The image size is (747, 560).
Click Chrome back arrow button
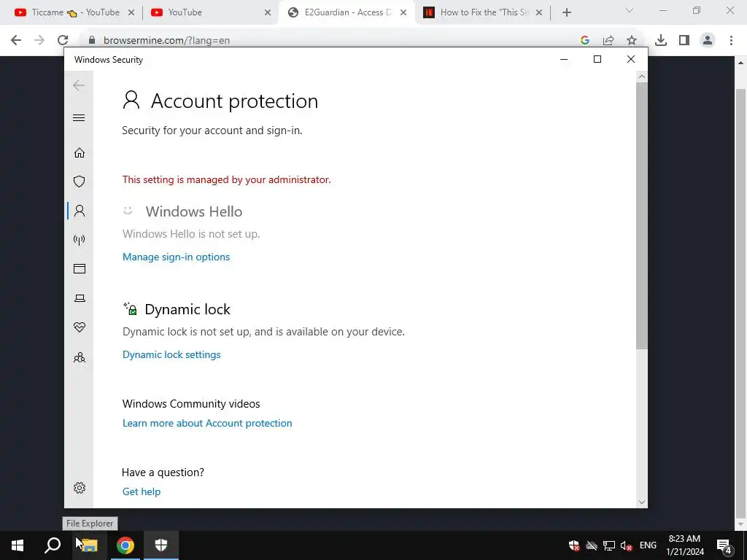(16, 40)
